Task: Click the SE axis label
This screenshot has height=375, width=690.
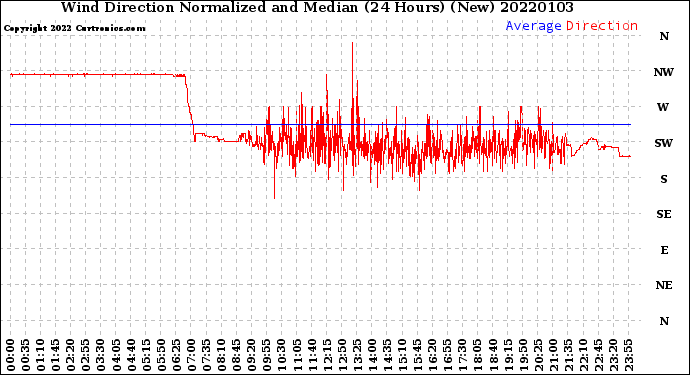Action: click(x=664, y=214)
